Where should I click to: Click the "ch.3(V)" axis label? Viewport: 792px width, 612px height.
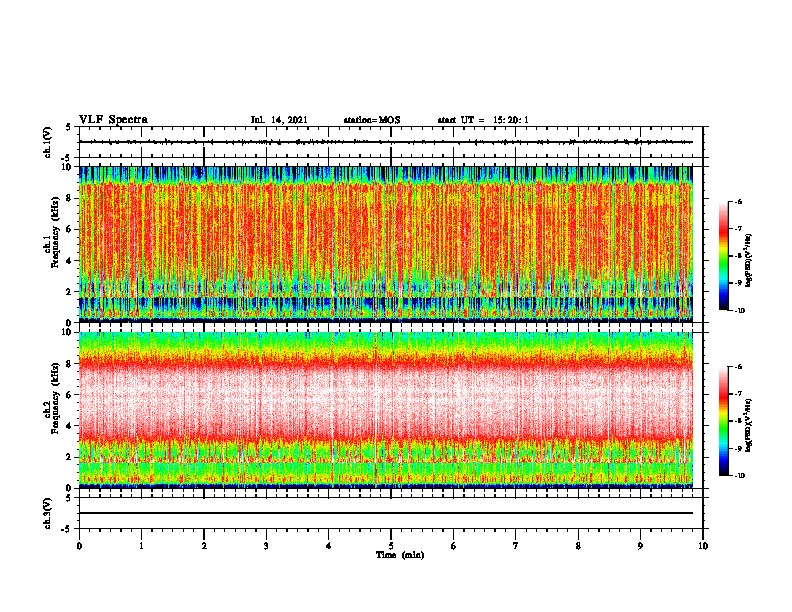[x=47, y=513]
